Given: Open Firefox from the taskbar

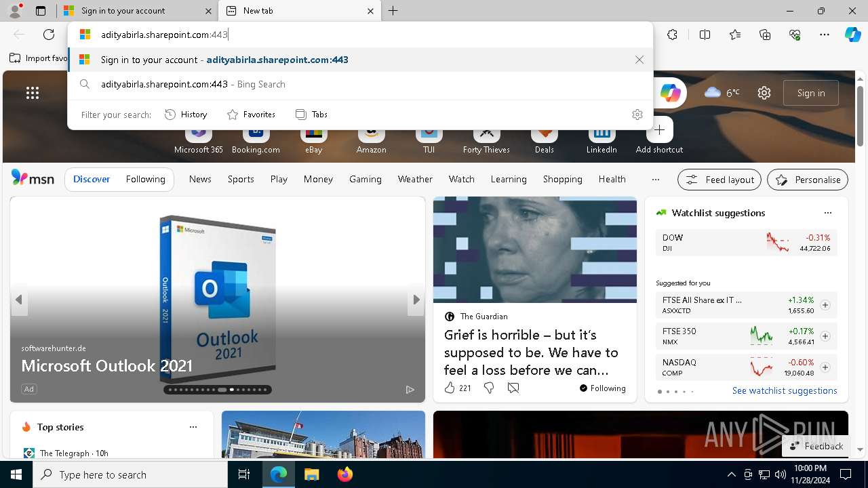Looking at the screenshot, I should pyautogui.click(x=345, y=474).
